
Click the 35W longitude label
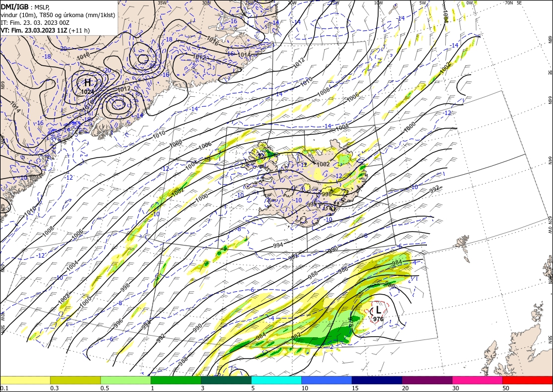[x=162, y=3]
